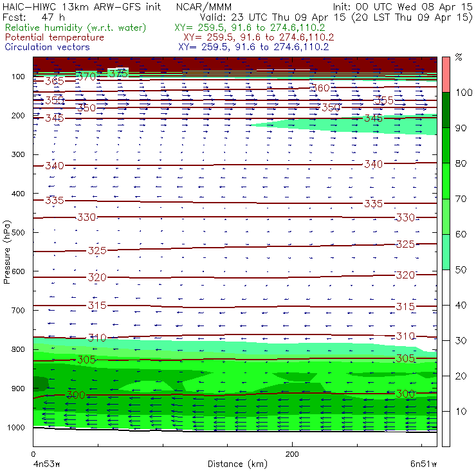Image resolution: width=476 pixels, height=476 pixels.
Task: Click the '370' contour label
Action: point(87,77)
